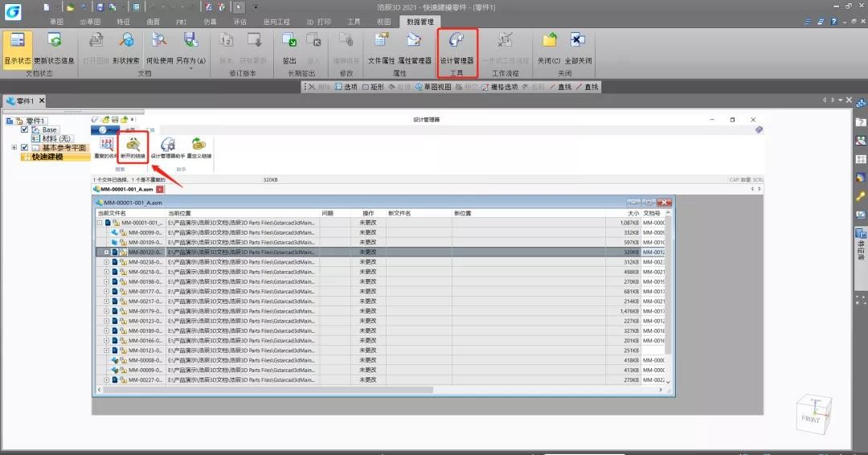868x455 pixels.
Task: Click the save quick-access toolbar icon
Action: (100, 7)
